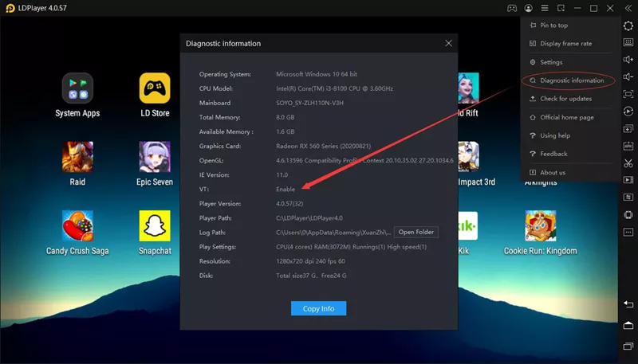Take a screenshot with scissors icon
This screenshot has width=638, height=364.
click(628, 163)
